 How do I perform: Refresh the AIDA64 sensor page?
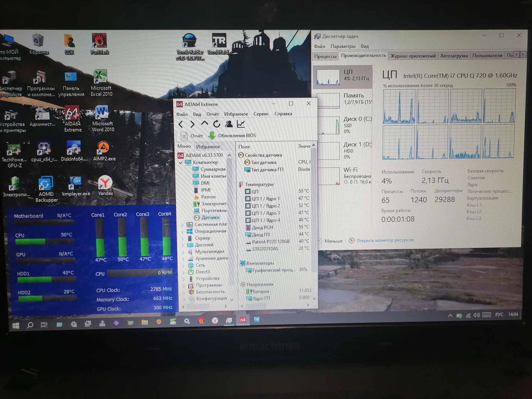(217, 124)
